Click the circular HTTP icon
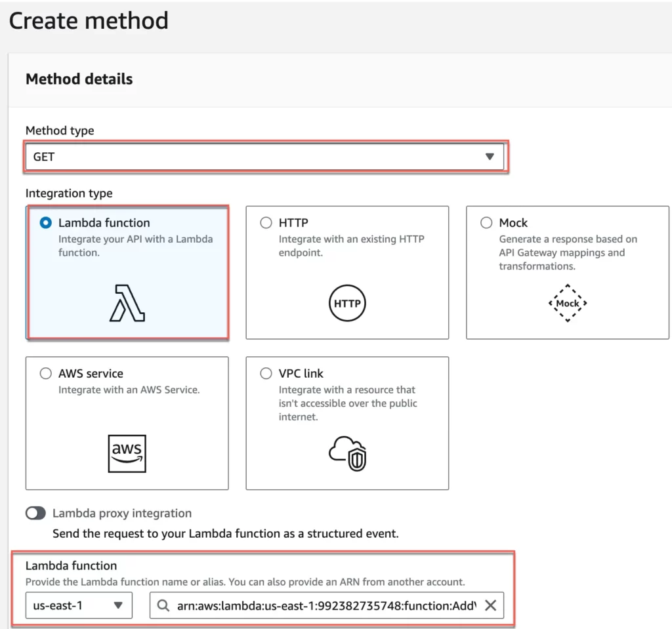 click(x=347, y=304)
